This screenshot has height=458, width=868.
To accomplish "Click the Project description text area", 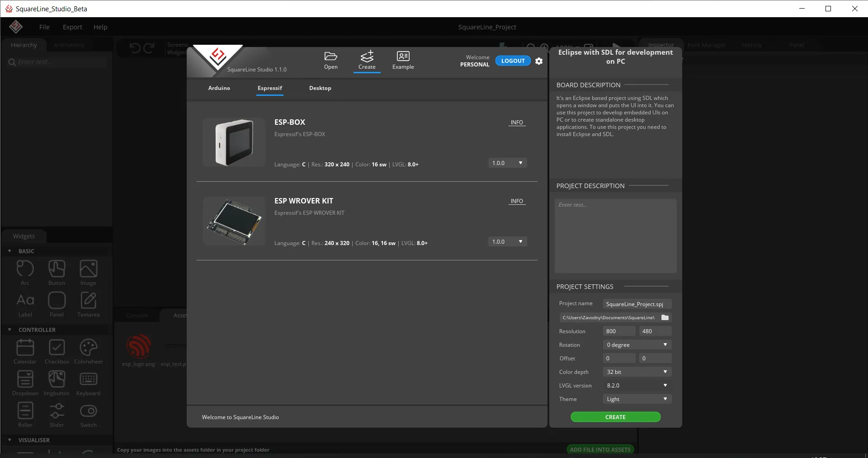I will 615,236.
